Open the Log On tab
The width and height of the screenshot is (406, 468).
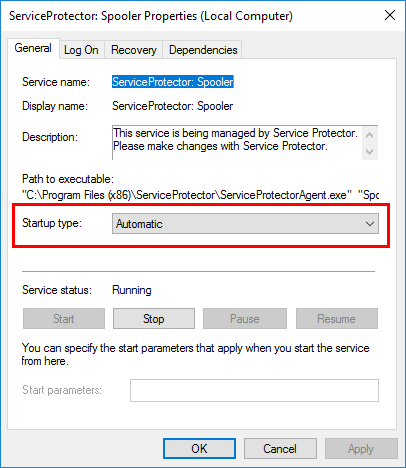pyautogui.click(x=81, y=50)
